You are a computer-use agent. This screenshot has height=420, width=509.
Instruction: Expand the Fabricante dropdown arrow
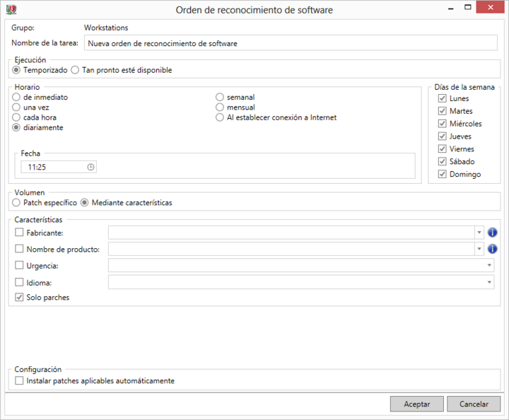point(479,233)
